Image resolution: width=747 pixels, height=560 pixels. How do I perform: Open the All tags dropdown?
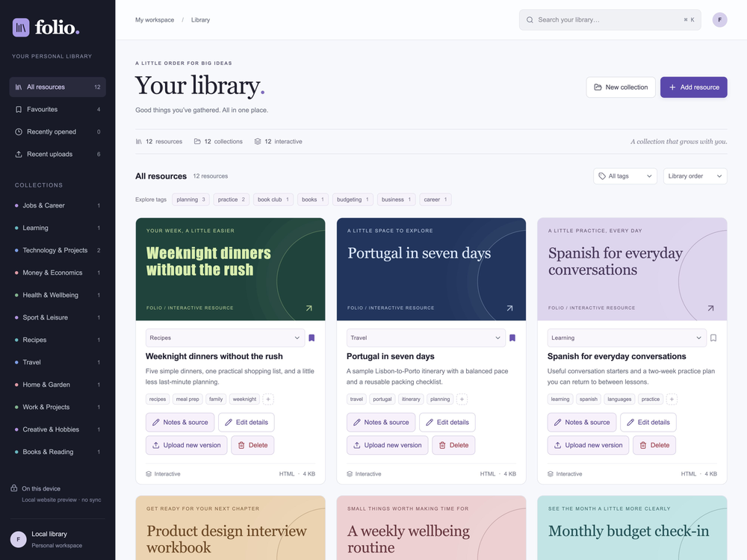coord(625,176)
